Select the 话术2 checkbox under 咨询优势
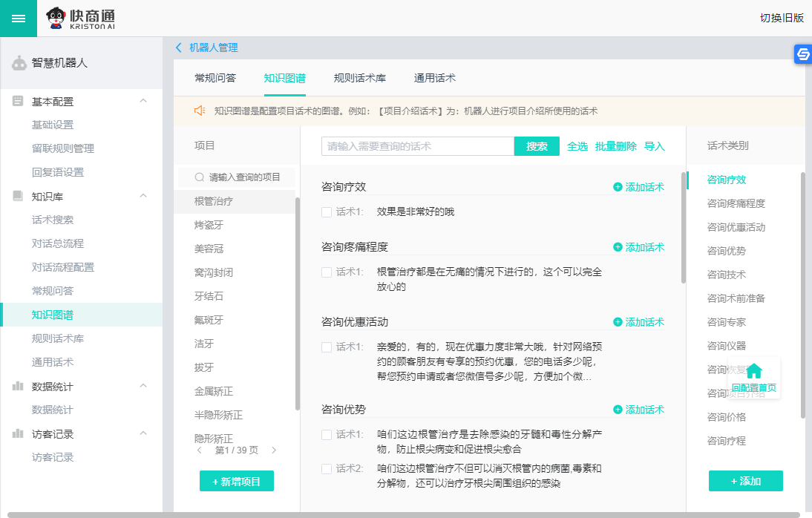The image size is (812, 518). click(327, 469)
